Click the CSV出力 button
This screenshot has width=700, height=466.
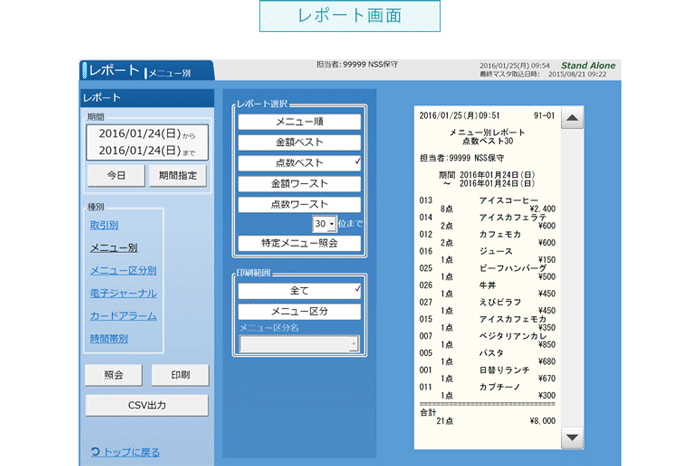[x=147, y=405]
